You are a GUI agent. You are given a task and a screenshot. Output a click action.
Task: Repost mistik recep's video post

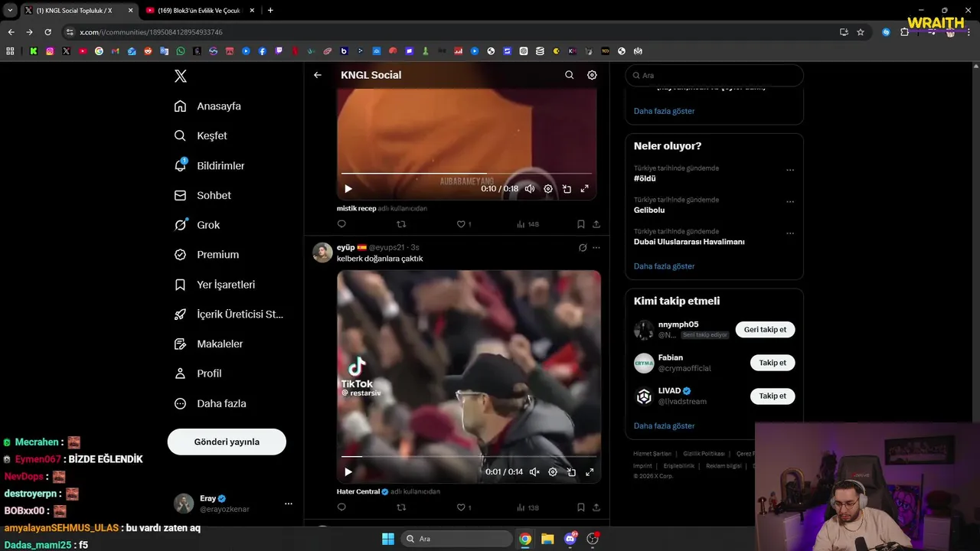coord(401,224)
